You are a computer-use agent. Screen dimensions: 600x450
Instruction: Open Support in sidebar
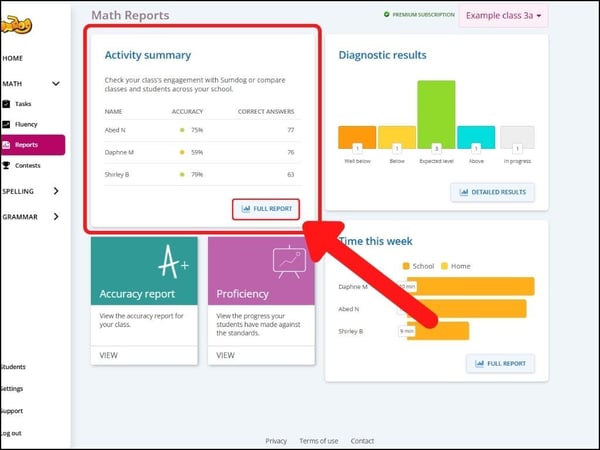pyautogui.click(x=11, y=411)
